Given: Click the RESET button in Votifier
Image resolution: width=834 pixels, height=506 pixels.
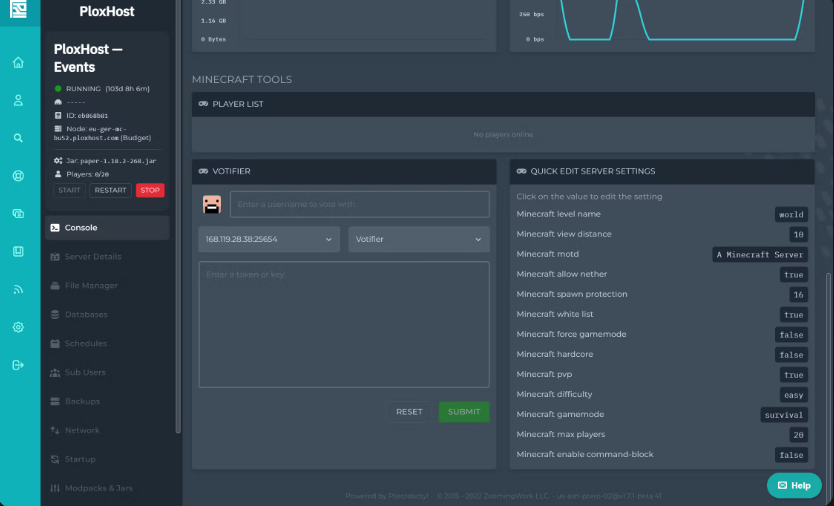Looking at the screenshot, I should (x=409, y=412).
